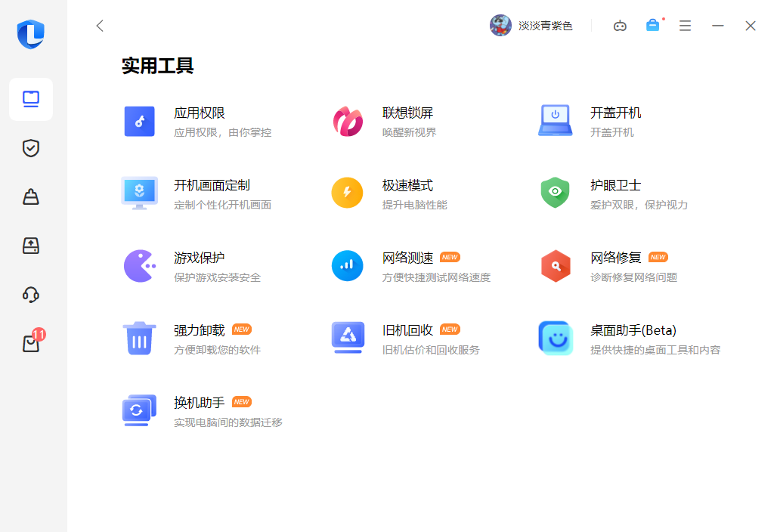Open the account name 淡淡青紫色
Image resolution: width=777 pixels, height=532 pixels.
[545, 26]
